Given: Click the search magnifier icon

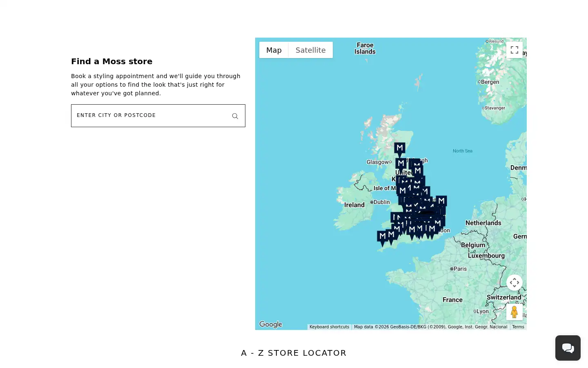Looking at the screenshot, I should pyautogui.click(x=235, y=116).
